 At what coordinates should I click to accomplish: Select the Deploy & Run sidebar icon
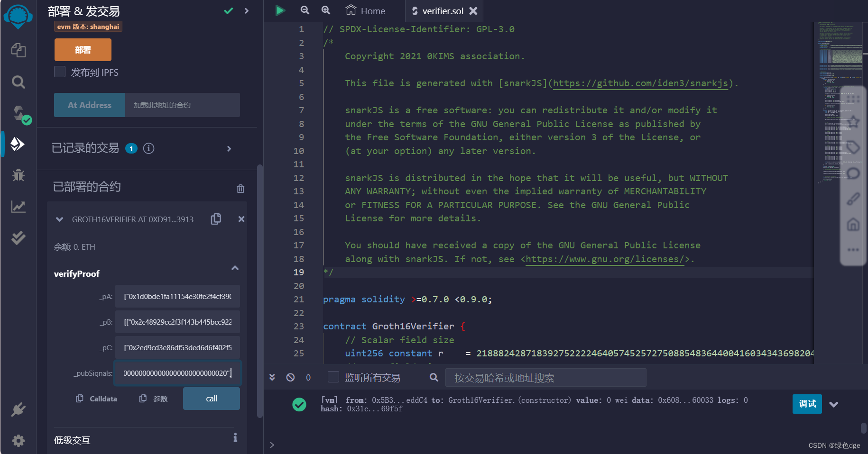pos(18,144)
